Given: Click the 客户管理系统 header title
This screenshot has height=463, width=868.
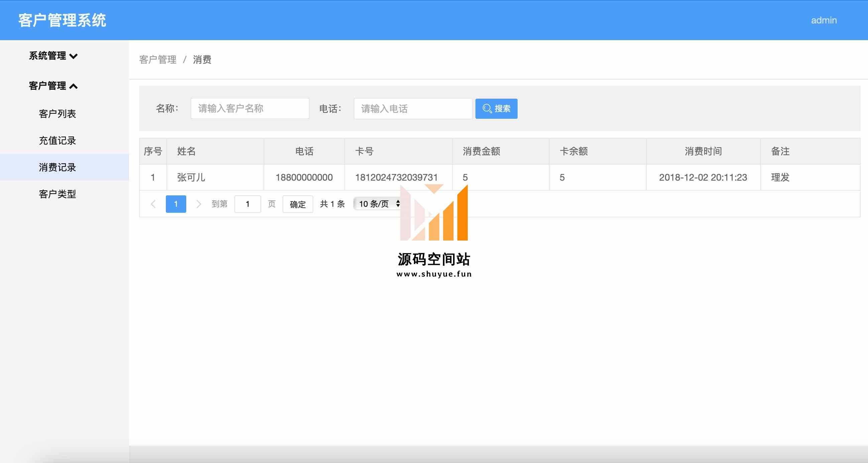Looking at the screenshot, I should 62,20.
